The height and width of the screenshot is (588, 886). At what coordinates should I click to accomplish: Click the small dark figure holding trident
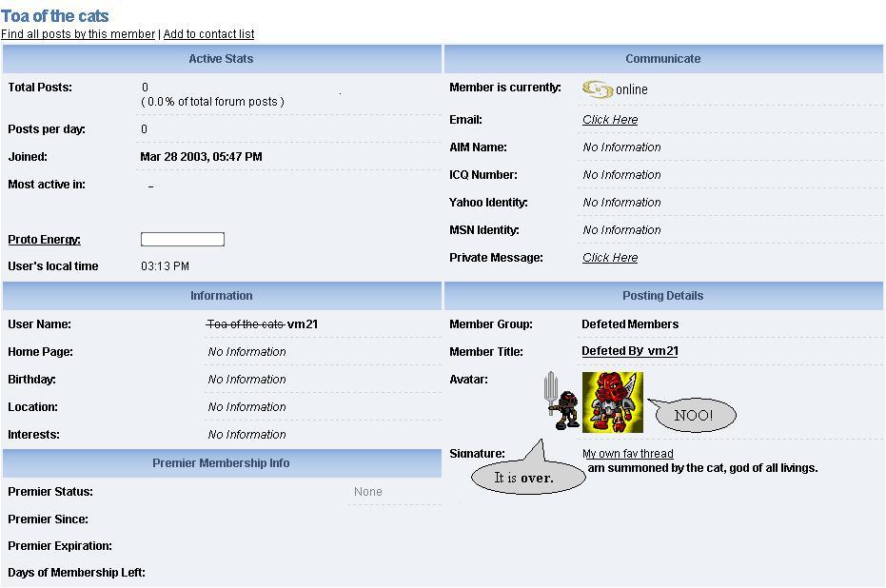point(561,401)
